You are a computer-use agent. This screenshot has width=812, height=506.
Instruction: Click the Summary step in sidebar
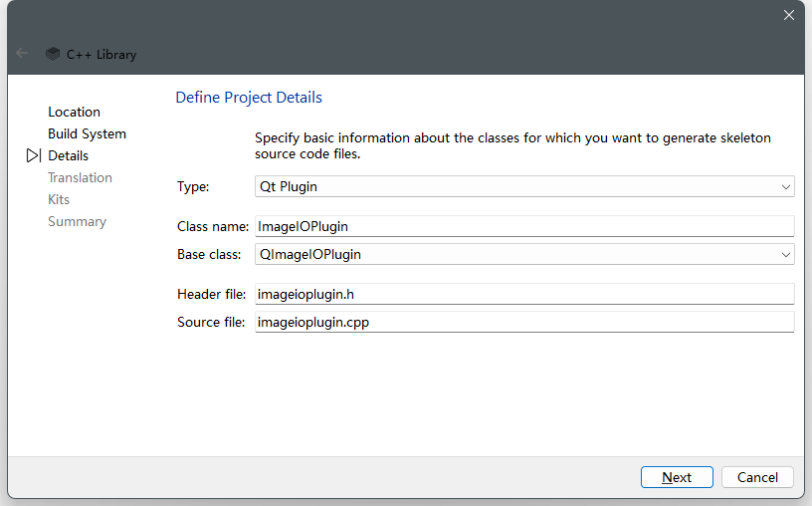(x=77, y=222)
